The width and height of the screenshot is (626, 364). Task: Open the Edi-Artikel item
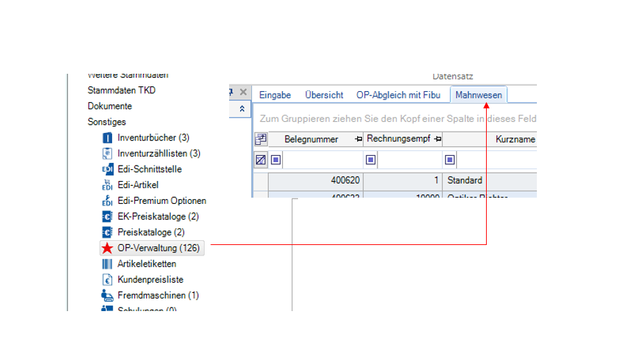click(138, 185)
